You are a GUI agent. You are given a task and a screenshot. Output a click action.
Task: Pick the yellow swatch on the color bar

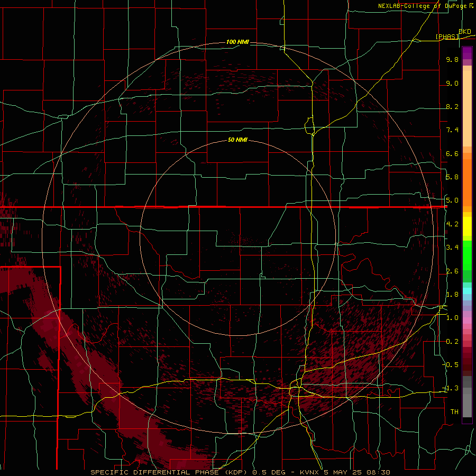pyautogui.click(x=467, y=226)
